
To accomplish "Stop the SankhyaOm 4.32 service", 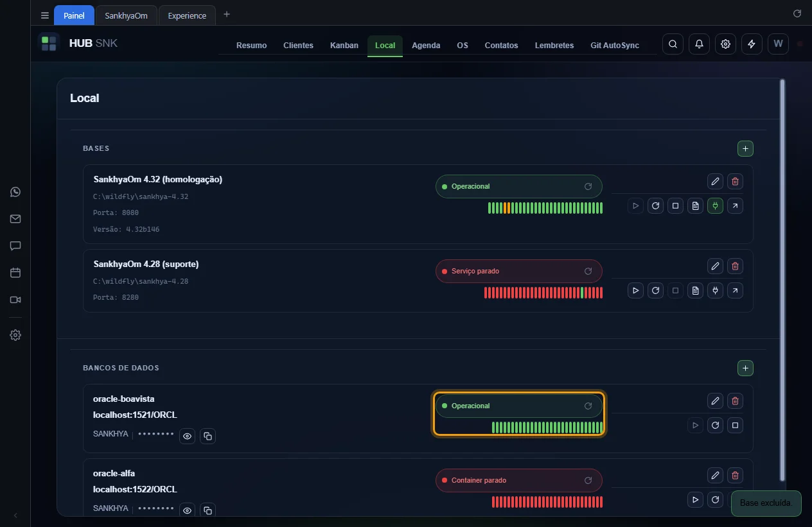I will pos(675,206).
